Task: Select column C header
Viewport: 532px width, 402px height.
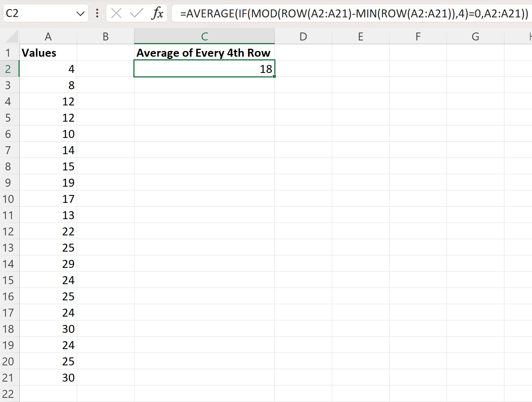Action: click(204, 36)
